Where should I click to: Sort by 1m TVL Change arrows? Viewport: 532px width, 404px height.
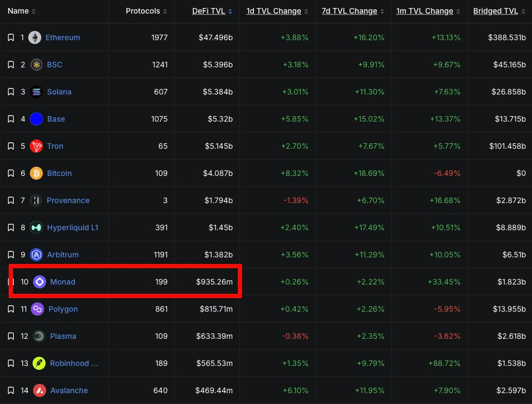click(x=458, y=11)
